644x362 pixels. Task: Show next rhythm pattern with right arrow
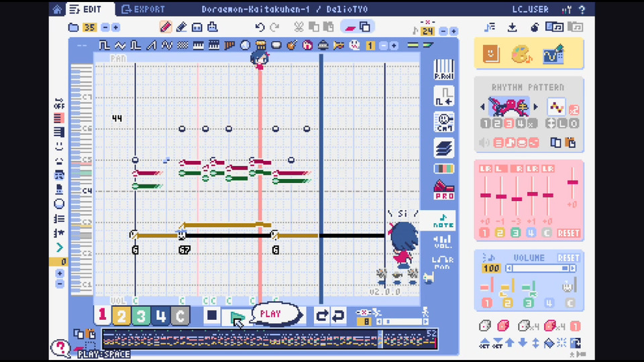[535, 107]
